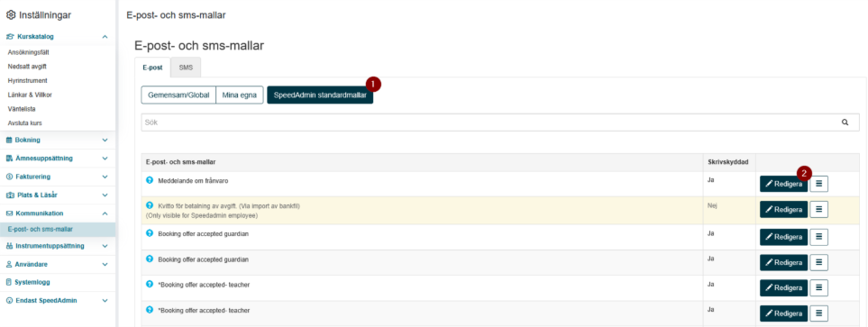Open Hyrinstrument in the sidebar
This screenshot has width=868, height=327.
[x=27, y=81]
